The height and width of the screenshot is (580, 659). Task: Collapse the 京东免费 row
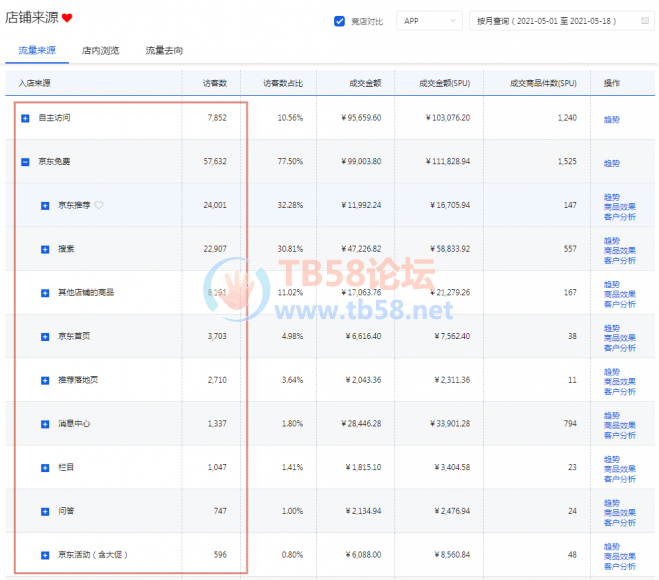(x=25, y=162)
